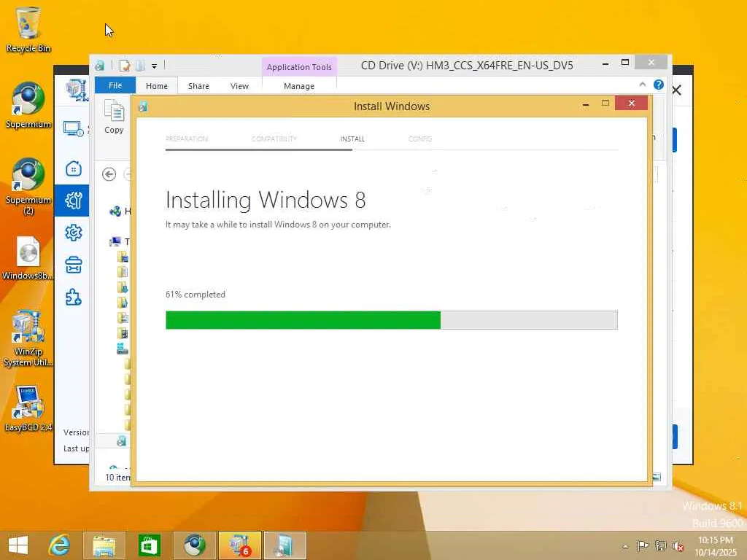
Task: Click the Properties icon in Explorer quick access toolbar
Action: [124, 65]
